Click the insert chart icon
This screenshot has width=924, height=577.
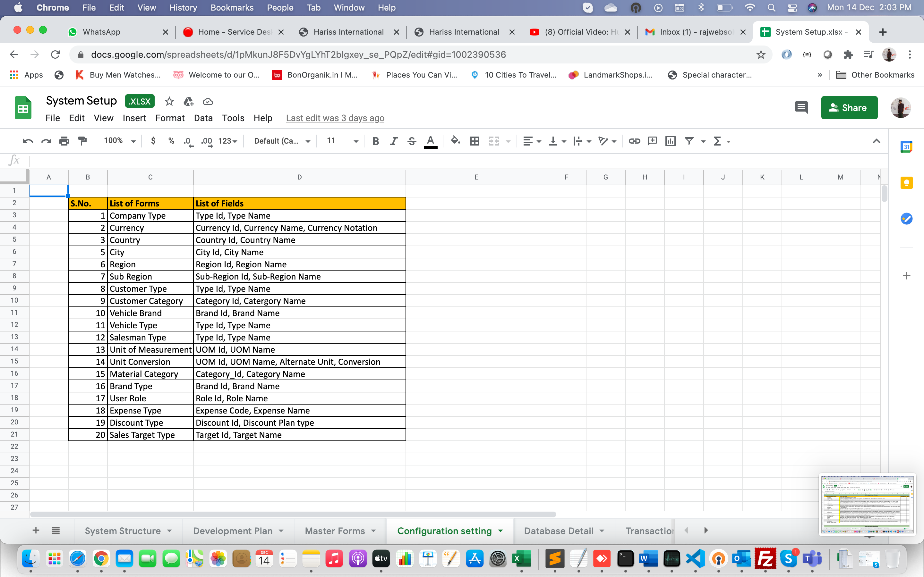click(671, 141)
